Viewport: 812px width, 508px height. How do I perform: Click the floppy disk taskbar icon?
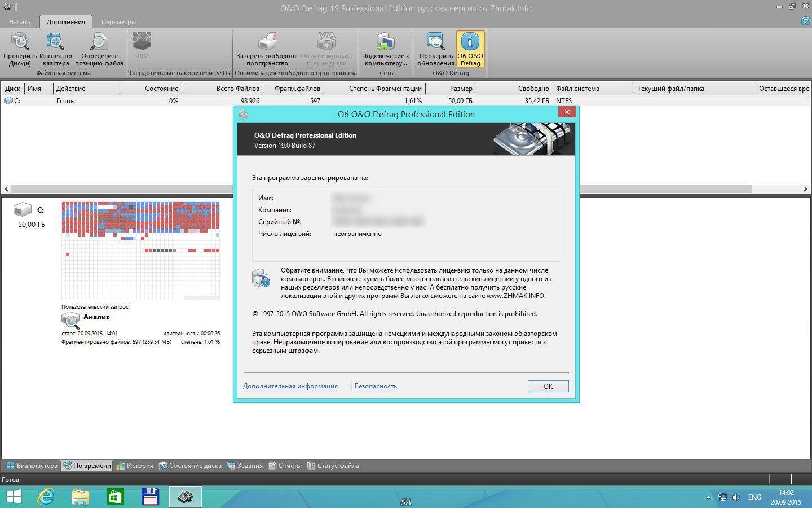[x=151, y=497]
